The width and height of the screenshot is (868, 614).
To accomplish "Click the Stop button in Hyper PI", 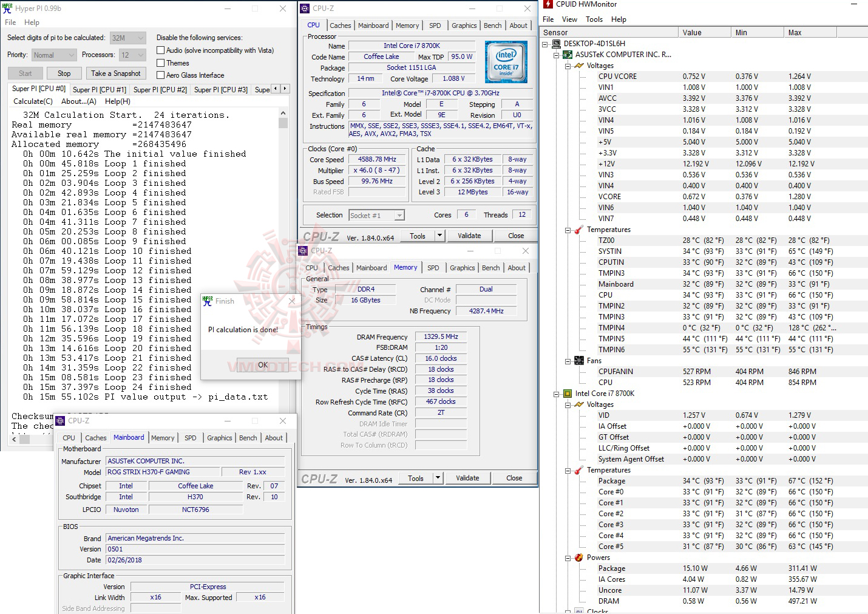I will click(64, 73).
